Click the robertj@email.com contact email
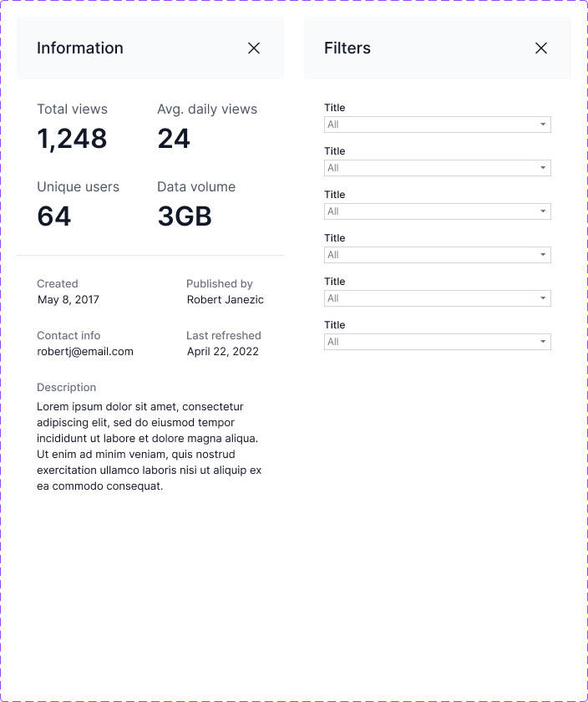Screen dimensions: 588x702 point(85,351)
